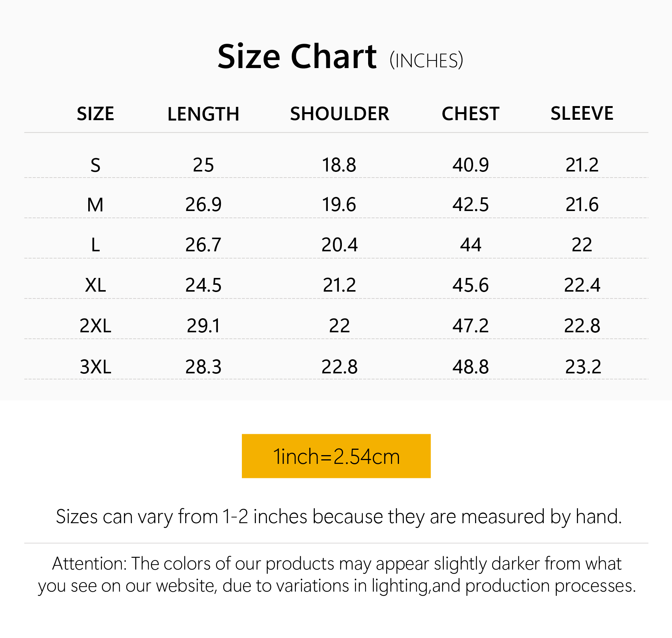The height and width of the screenshot is (638, 672).
Task: Click the 'Sizes can vary' note text
Action: (x=338, y=517)
